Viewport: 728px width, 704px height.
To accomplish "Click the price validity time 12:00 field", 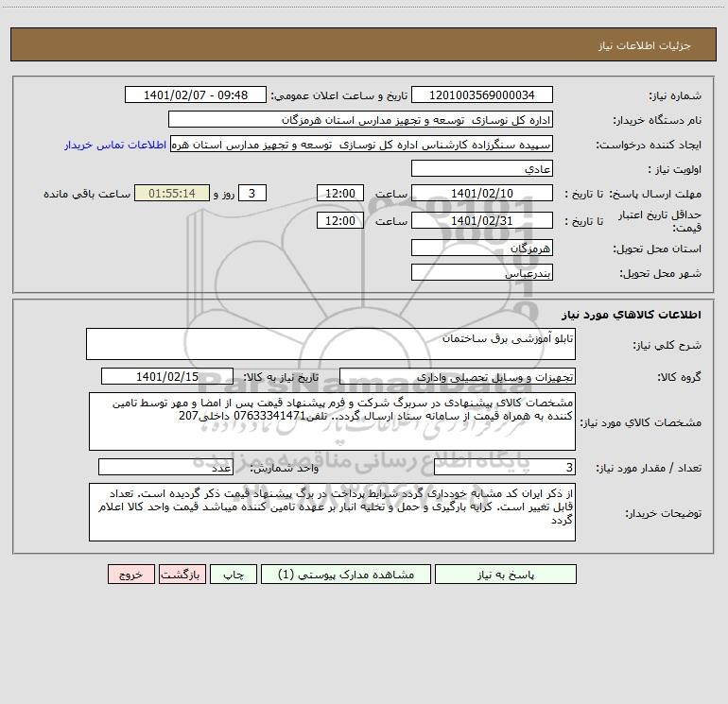I will pyautogui.click(x=339, y=220).
